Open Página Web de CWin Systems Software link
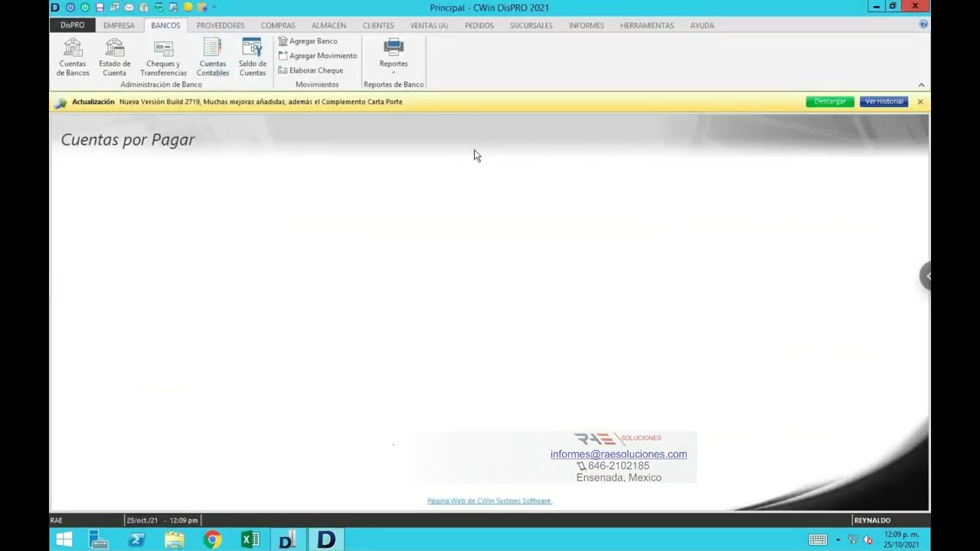Screen dimensions: 980x551 tap(490, 500)
